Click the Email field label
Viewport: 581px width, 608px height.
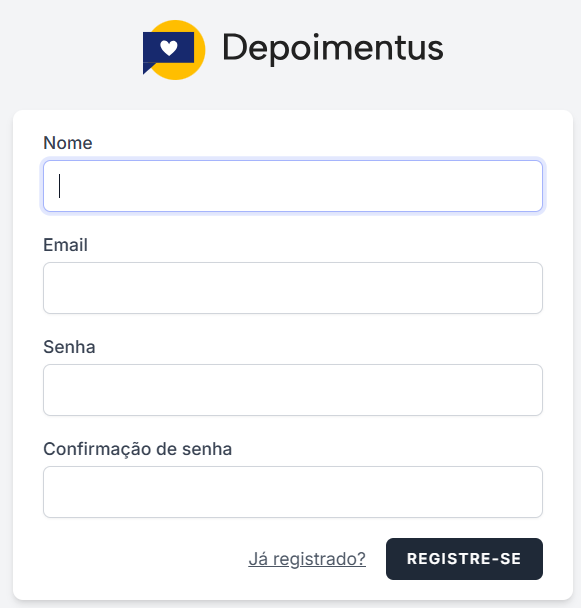coord(65,245)
